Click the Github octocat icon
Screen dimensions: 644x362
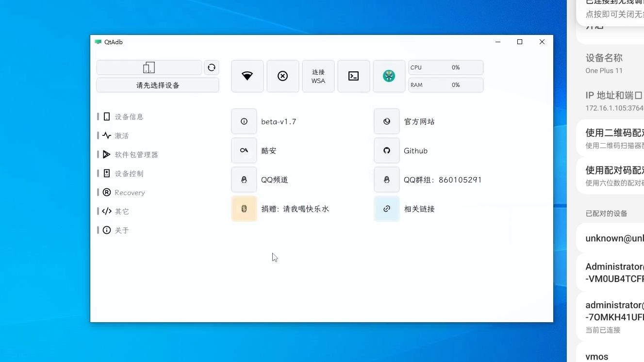point(387,150)
